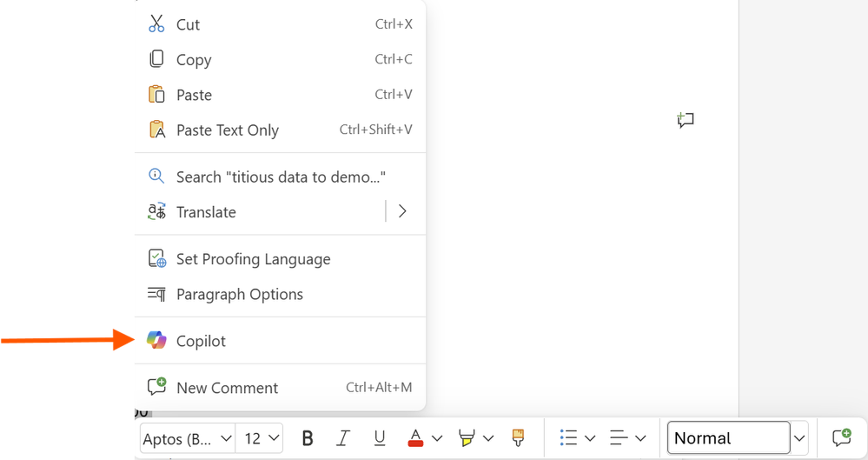The width and height of the screenshot is (868, 460).
Task: Toggle bold formatting
Action: pyautogui.click(x=308, y=438)
